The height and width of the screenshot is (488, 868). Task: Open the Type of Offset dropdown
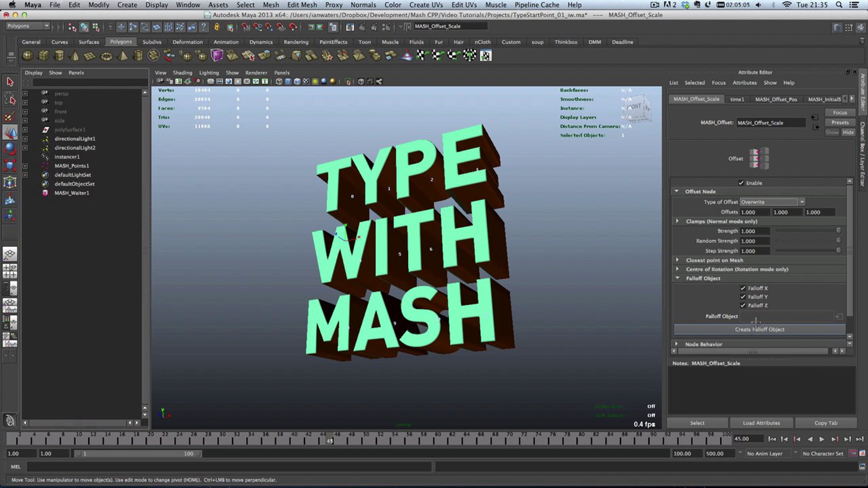coord(772,202)
